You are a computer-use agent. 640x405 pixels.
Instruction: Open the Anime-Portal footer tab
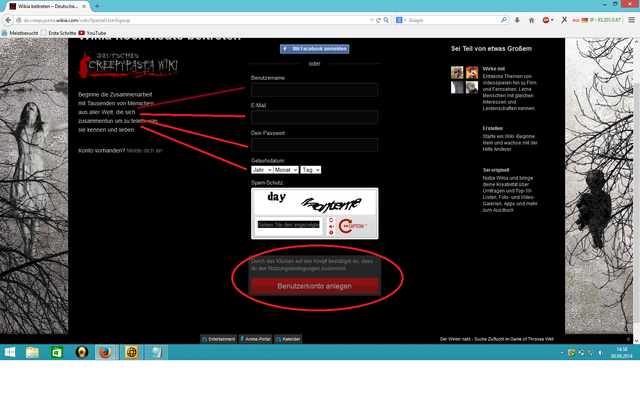255,339
